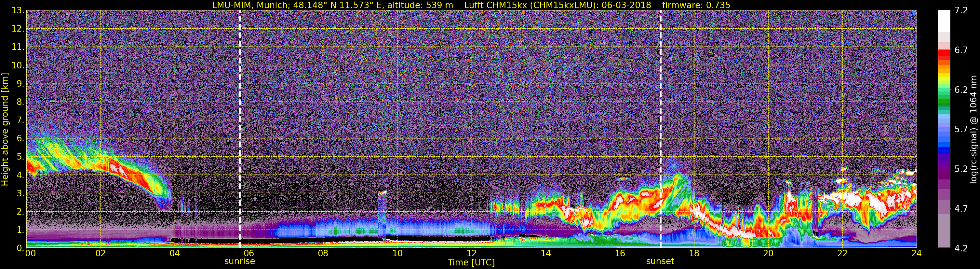Click the time axis tick label 02
Image resolution: width=980 pixels, height=269 pixels.
(x=101, y=253)
